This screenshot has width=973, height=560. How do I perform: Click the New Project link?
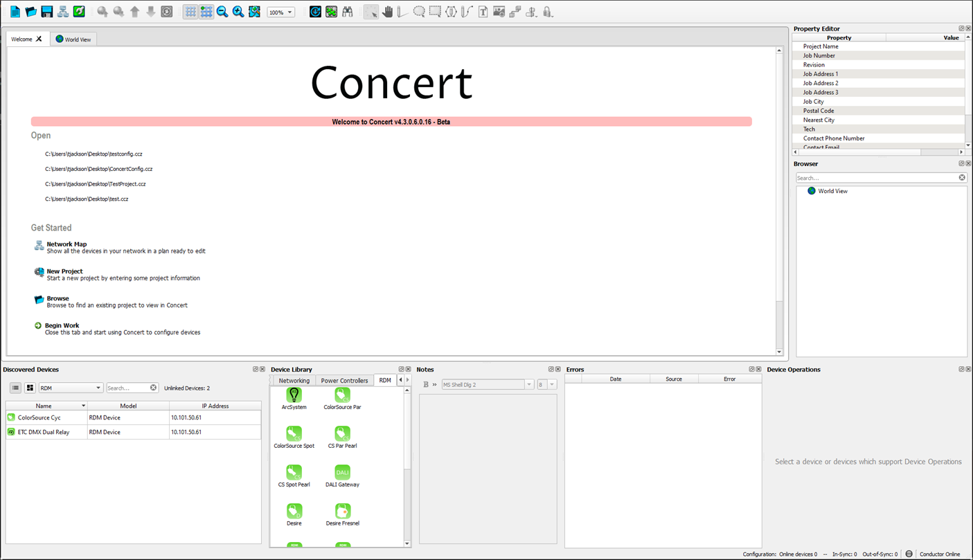pyautogui.click(x=64, y=271)
